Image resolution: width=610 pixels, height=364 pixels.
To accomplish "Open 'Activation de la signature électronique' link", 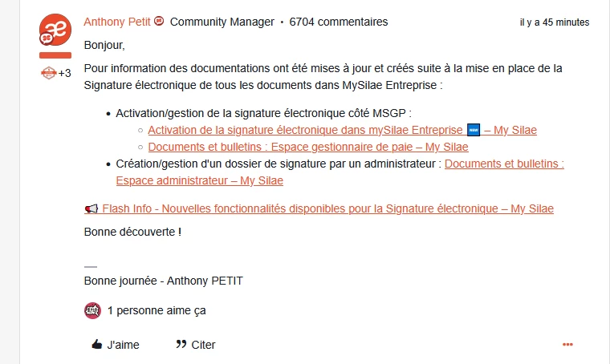I will (x=305, y=129).
